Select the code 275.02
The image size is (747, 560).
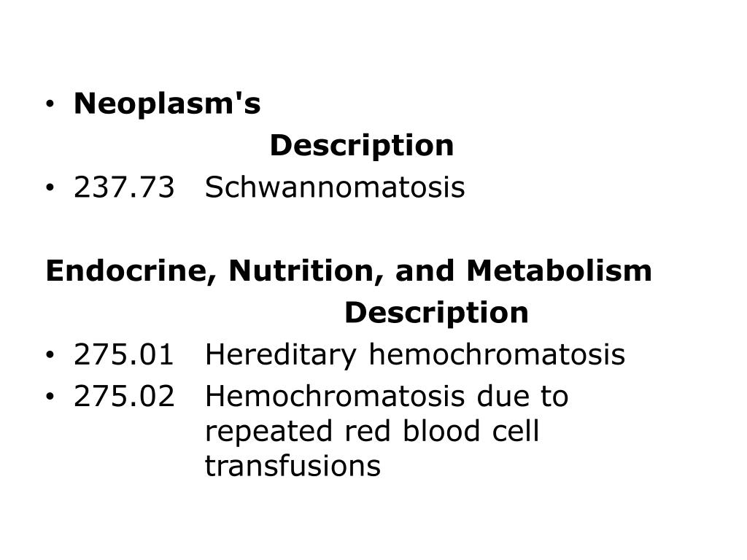click(x=124, y=397)
